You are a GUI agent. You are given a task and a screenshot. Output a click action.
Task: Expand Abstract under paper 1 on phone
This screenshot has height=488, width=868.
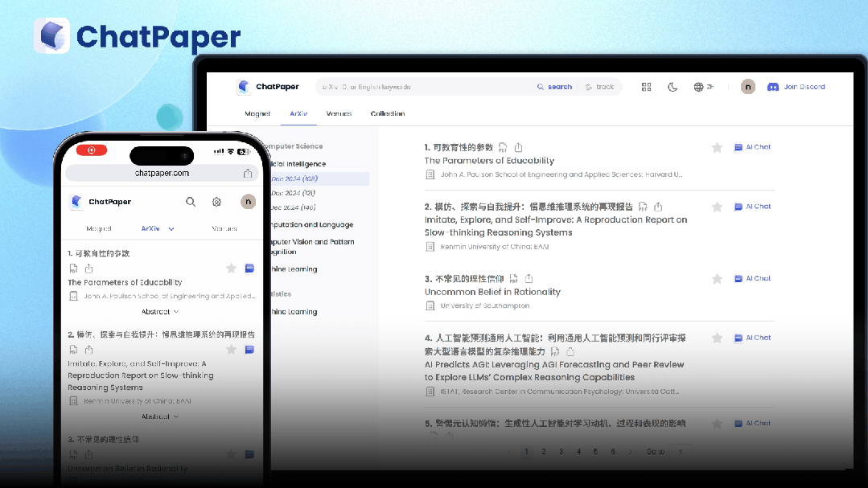[159, 311]
